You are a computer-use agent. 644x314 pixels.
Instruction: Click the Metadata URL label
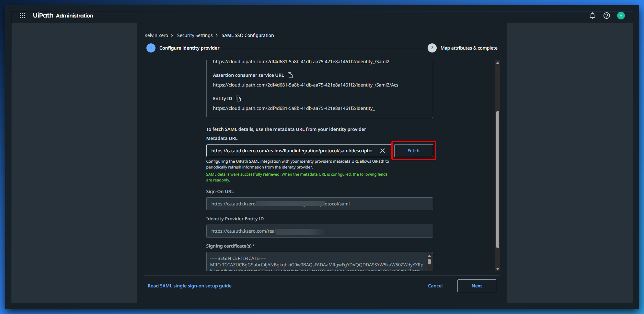coord(222,138)
